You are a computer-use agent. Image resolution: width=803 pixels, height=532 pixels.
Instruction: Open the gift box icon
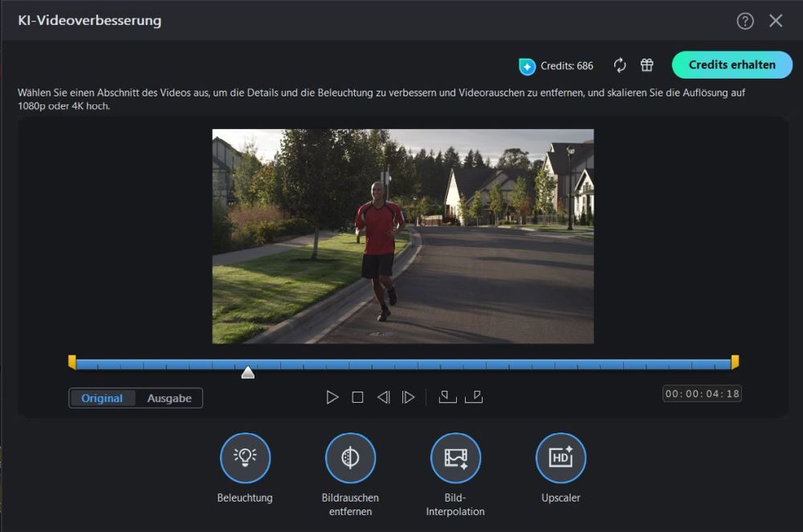(646, 65)
